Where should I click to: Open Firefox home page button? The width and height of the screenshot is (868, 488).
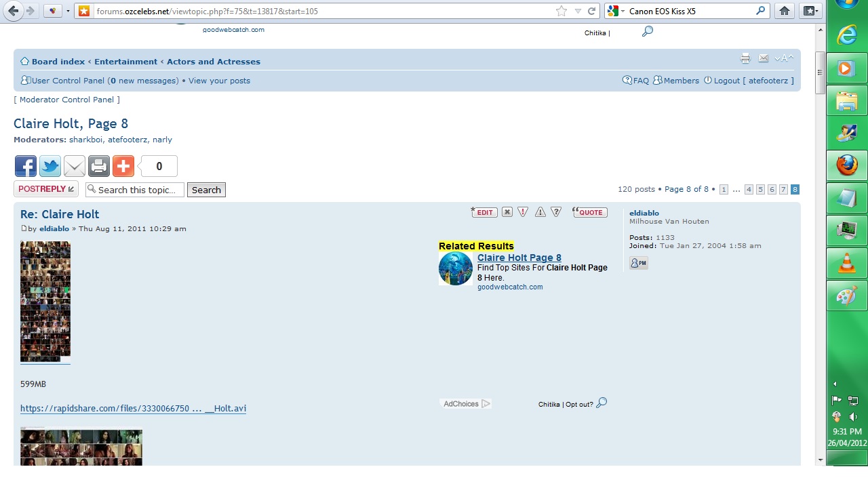[x=785, y=11]
